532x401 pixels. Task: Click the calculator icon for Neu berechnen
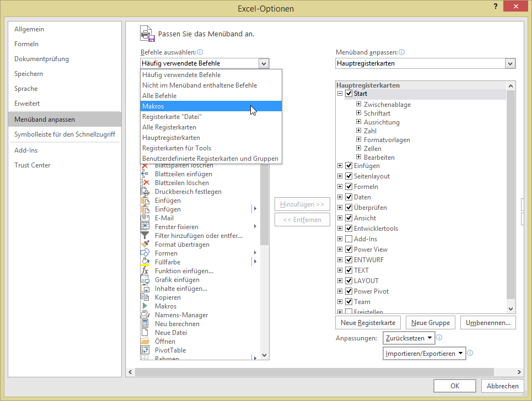[x=145, y=324]
